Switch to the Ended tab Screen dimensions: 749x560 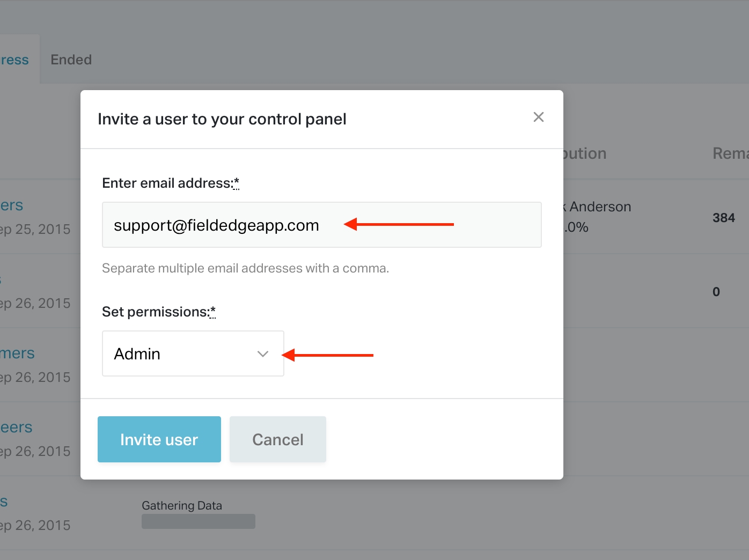[71, 60]
